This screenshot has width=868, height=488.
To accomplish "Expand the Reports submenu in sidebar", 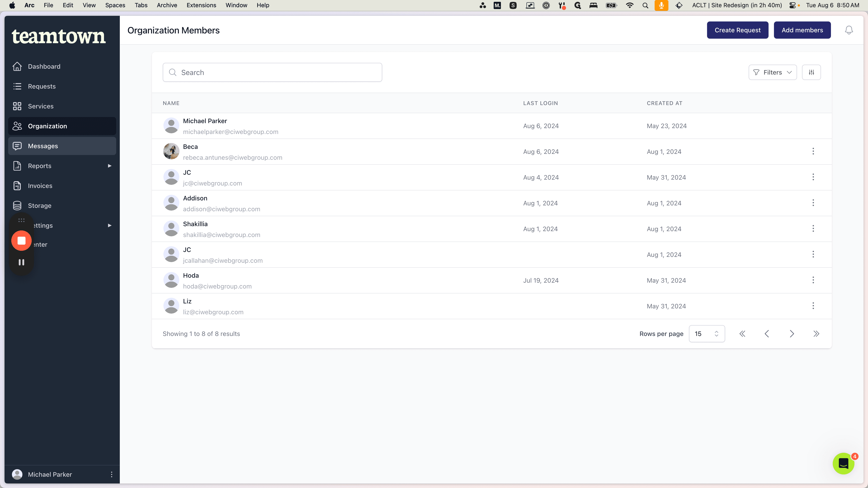I will [109, 166].
